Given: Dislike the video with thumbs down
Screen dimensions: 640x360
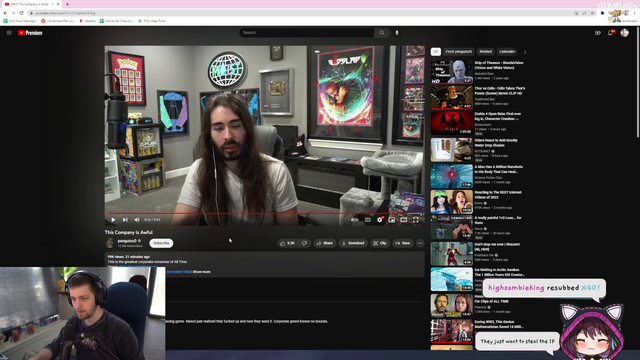Looking at the screenshot, I should (x=304, y=243).
